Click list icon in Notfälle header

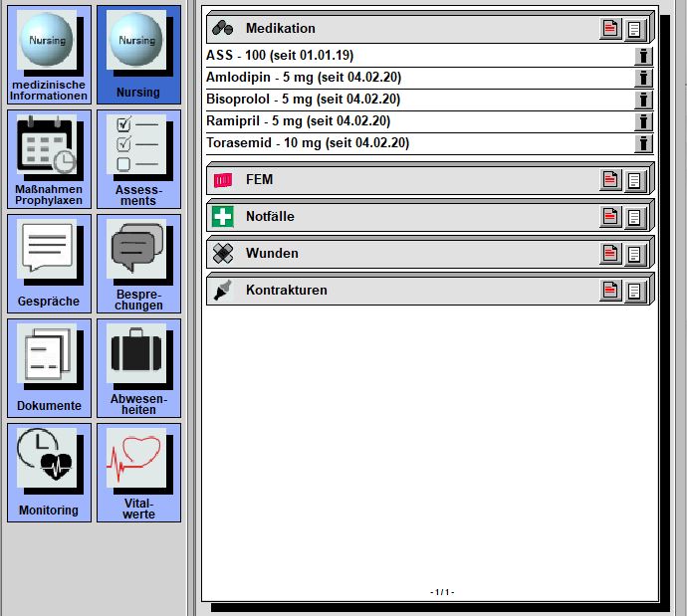coord(635,217)
